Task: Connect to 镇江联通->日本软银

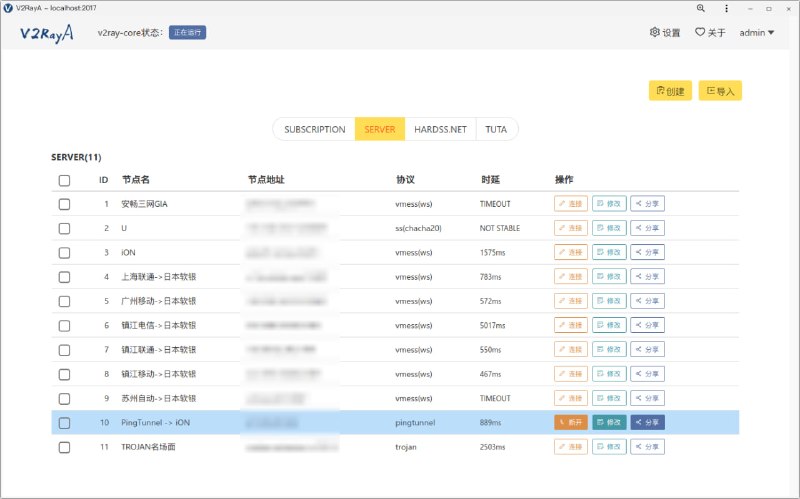Action: click(x=571, y=350)
